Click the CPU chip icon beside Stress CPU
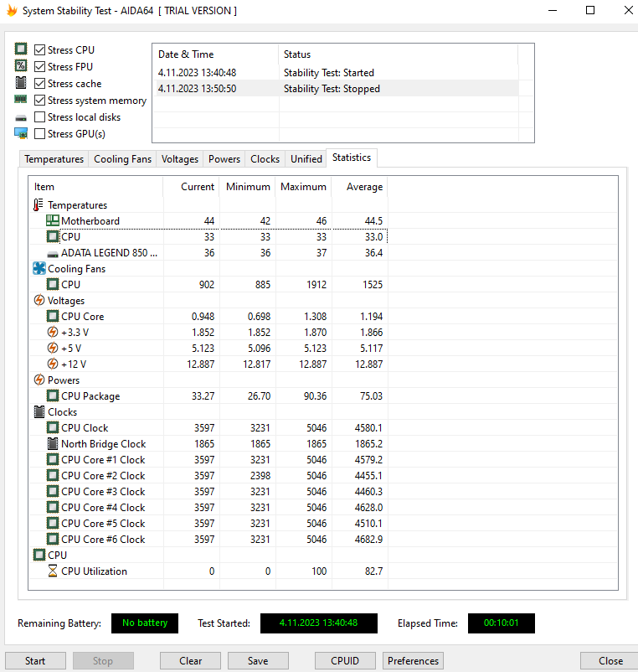638x672 pixels. (21, 49)
